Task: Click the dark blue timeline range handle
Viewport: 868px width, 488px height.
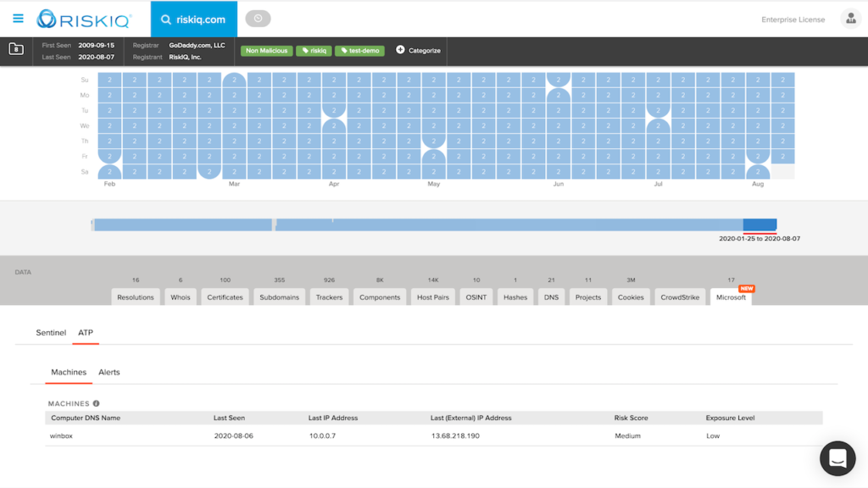Action: [759, 224]
